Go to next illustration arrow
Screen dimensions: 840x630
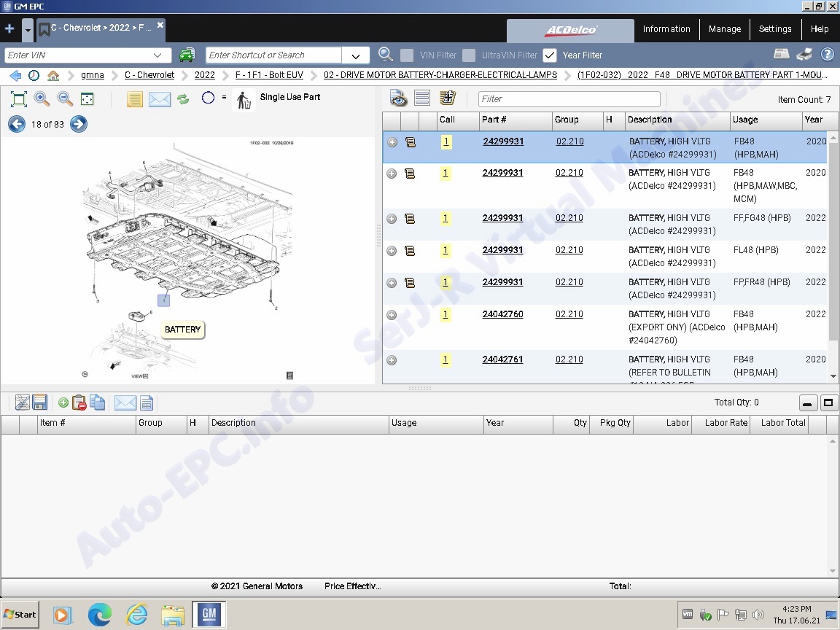pyautogui.click(x=79, y=124)
